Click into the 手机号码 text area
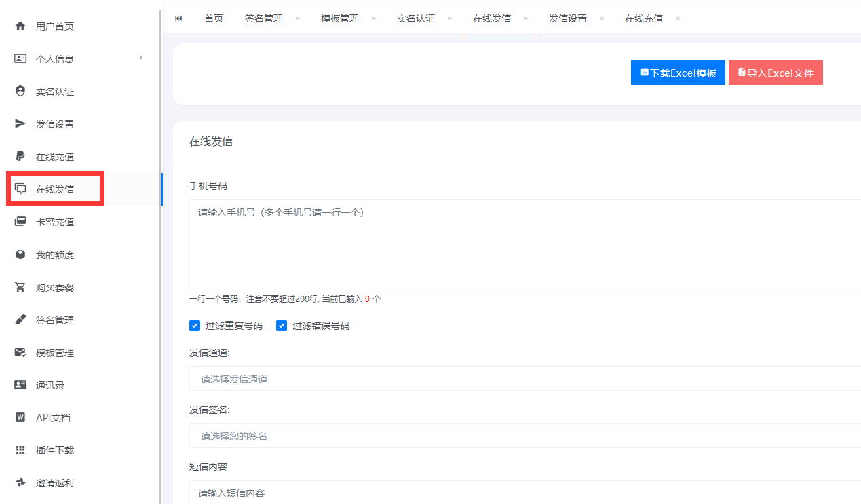This screenshot has height=504, width=861. (524, 244)
